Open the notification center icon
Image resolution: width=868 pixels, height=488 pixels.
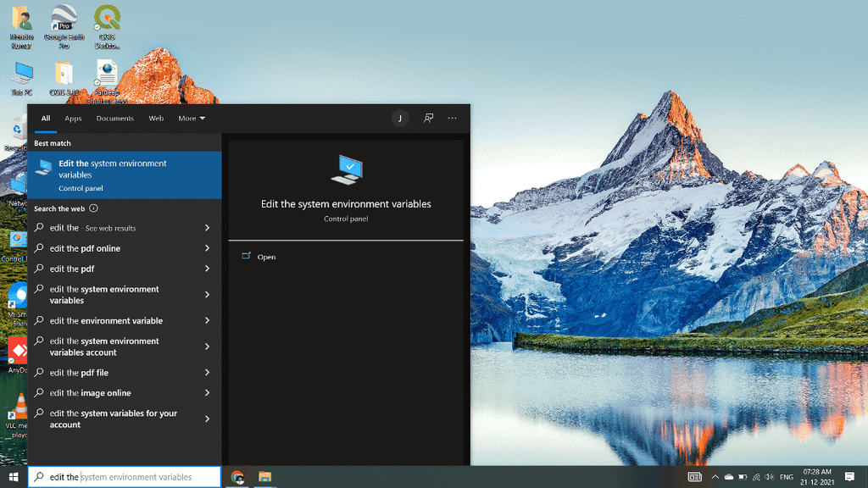tap(849, 476)
